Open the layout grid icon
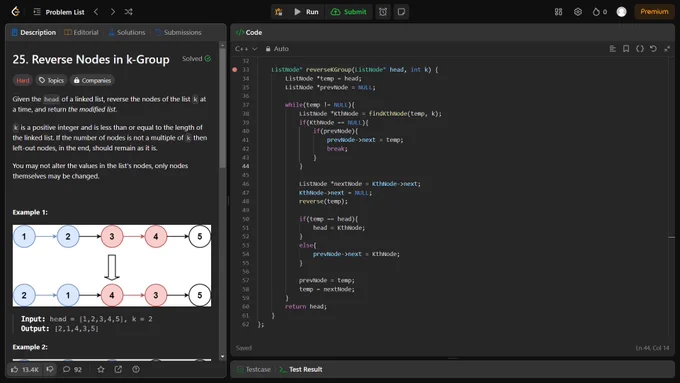The image size is (680, 383). 559,12
